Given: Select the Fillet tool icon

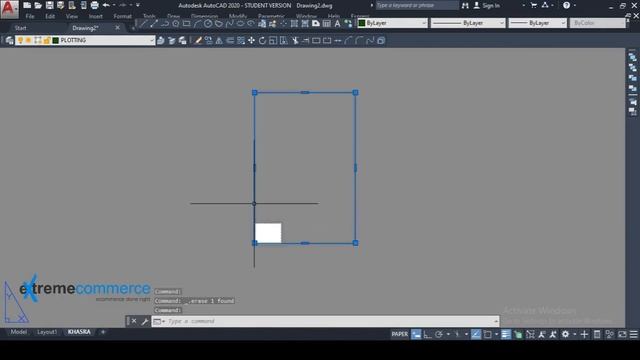Looking at the screenshot, I should click(359, 40).
